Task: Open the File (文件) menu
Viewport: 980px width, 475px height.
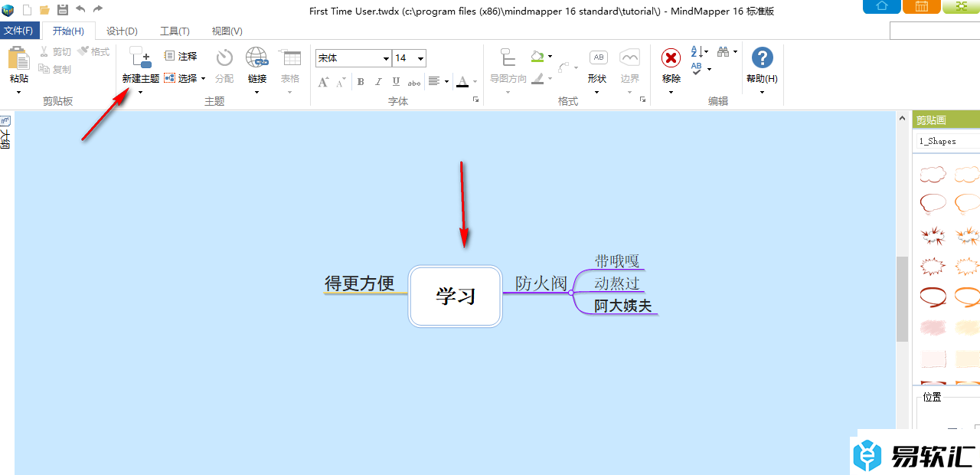Action: coord(19,31)
